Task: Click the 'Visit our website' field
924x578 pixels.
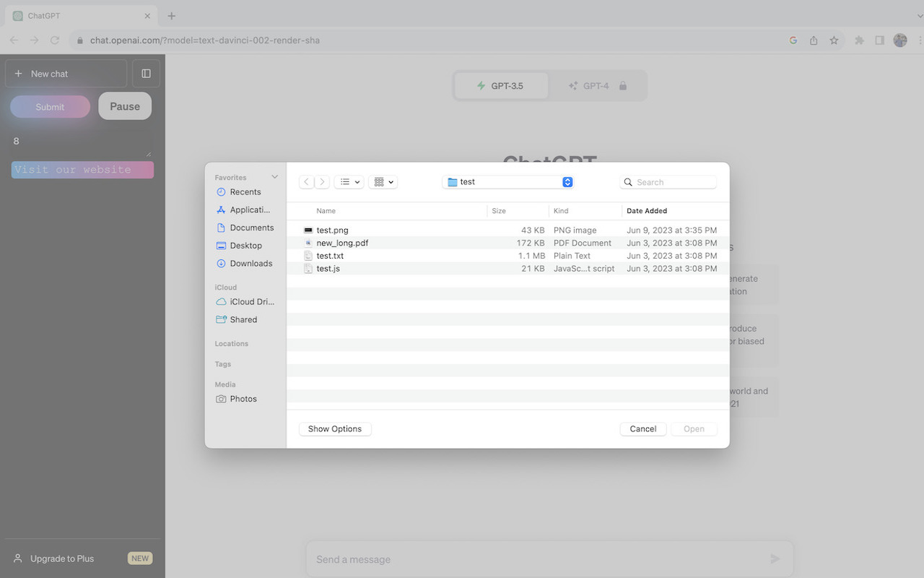Action: click(x=82, y=170)
